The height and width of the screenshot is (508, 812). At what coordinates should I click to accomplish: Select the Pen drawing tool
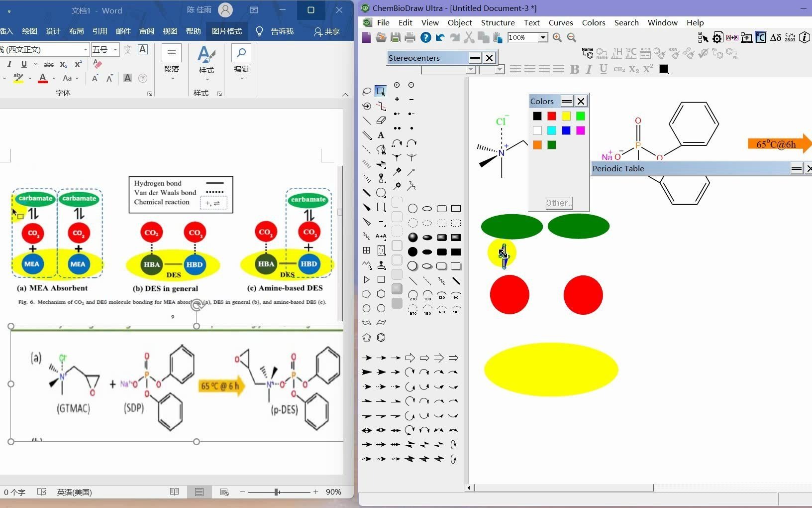coord(381,149)
